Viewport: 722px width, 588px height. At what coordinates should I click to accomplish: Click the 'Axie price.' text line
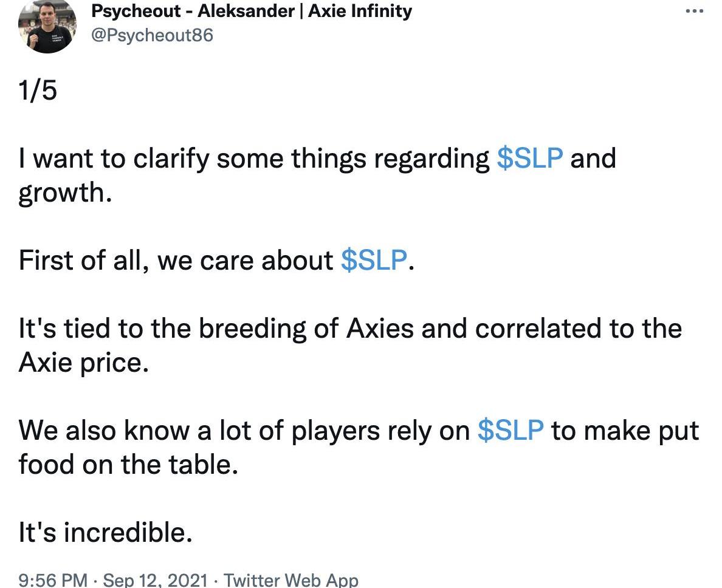pyautogui.click(x=83, y=363)
